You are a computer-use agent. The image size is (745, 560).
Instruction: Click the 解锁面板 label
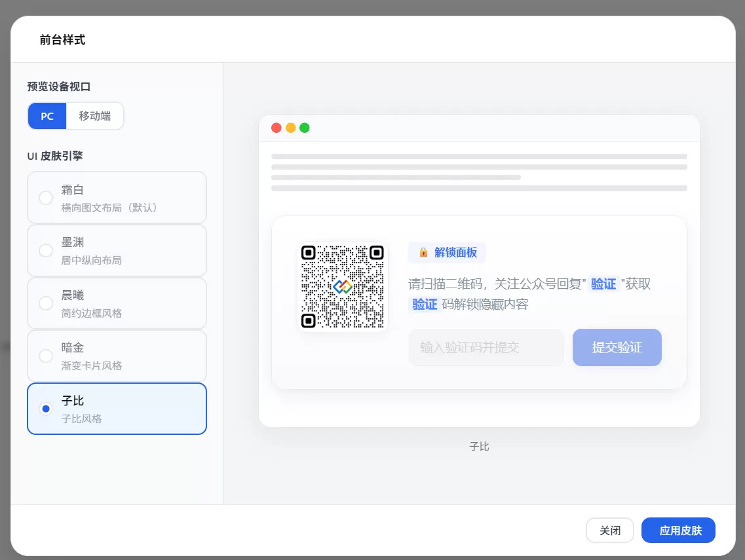tap(455, 252)
